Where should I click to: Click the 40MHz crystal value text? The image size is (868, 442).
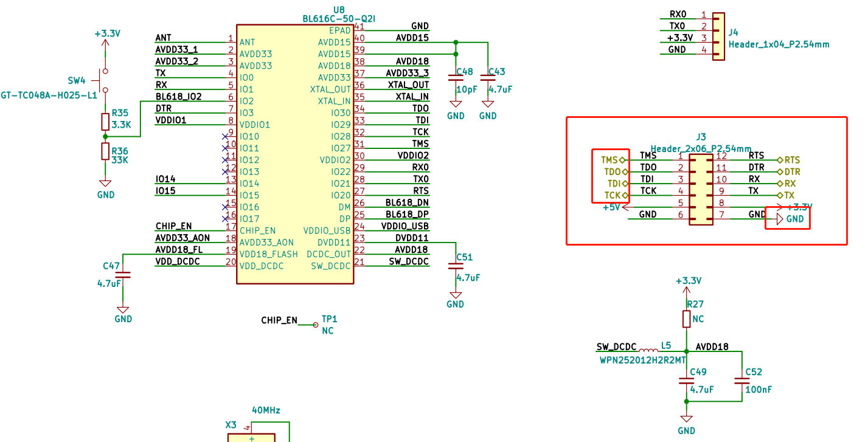coord(266,410)
